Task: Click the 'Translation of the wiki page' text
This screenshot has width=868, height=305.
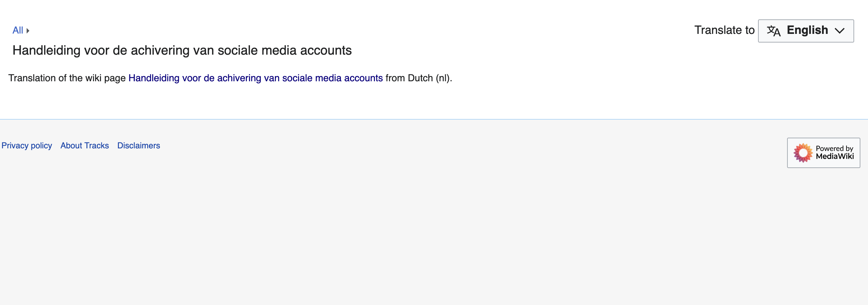Action: click(x=67, y=78)
